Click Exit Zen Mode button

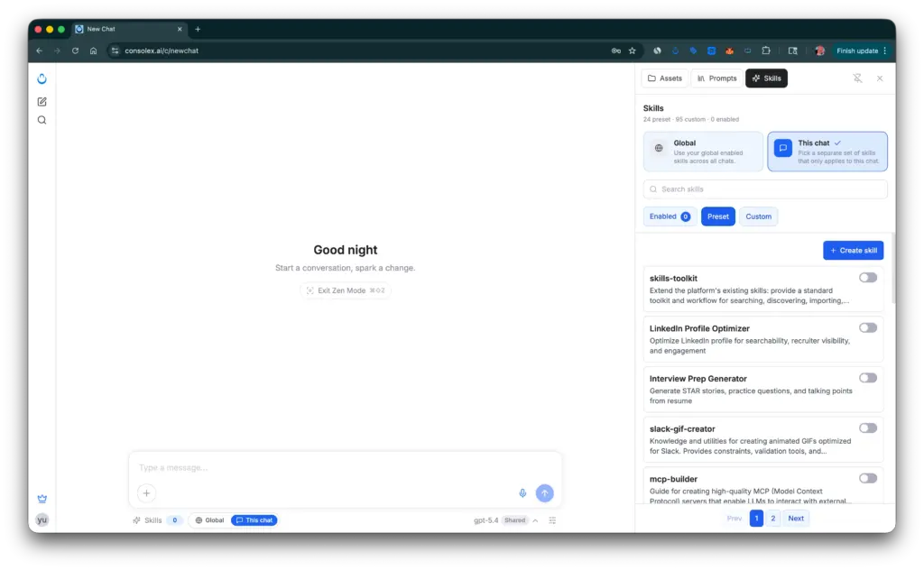(346, 290)
